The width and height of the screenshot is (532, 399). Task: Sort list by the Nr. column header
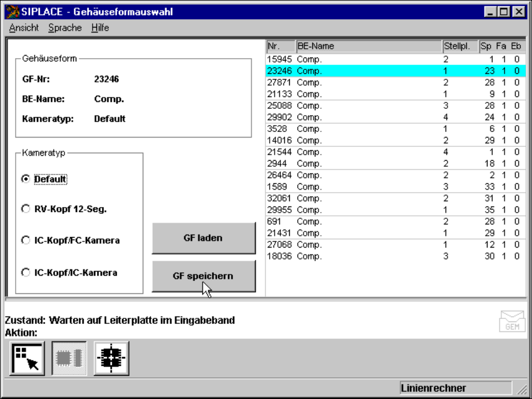280,46
